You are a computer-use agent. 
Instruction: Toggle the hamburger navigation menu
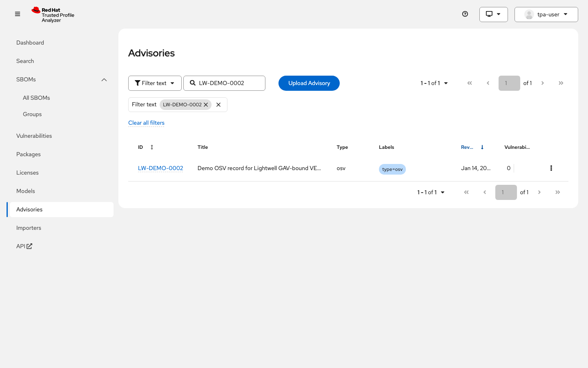point(18,14)
